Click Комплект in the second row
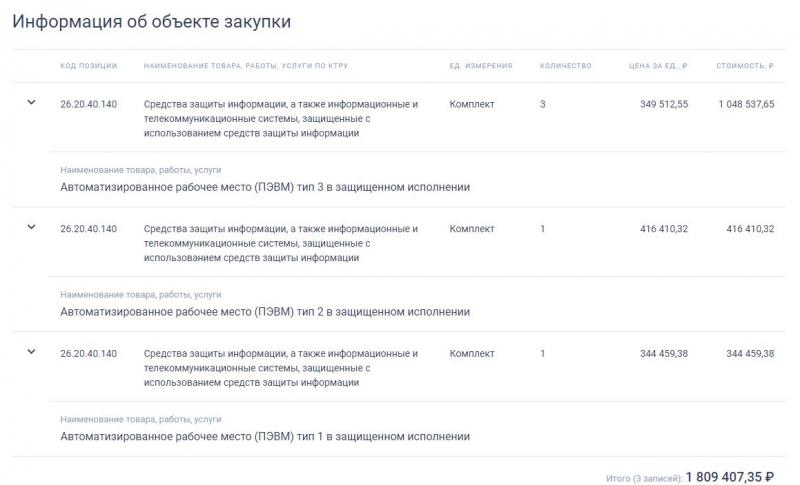The image size is (800, 485). [x=472, y=229]
